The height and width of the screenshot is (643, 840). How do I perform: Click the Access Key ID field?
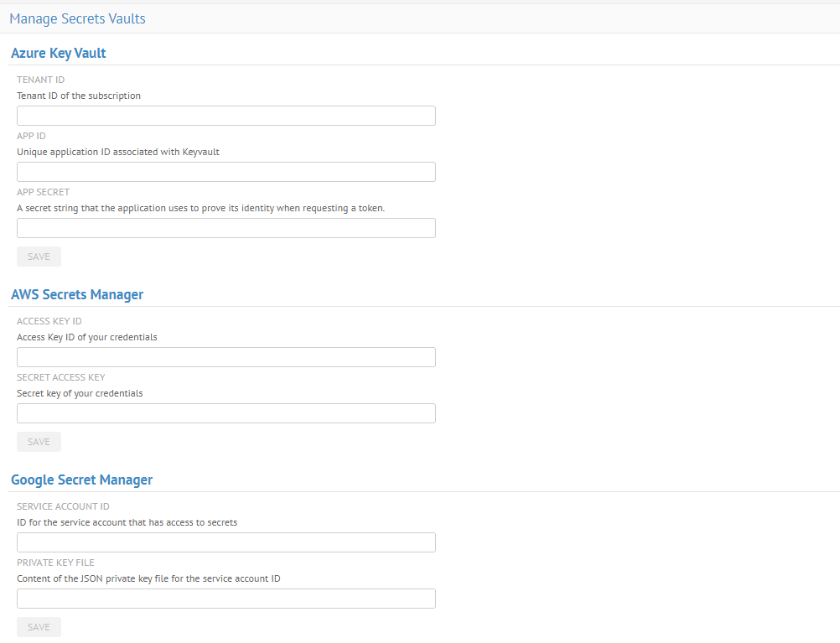226,357
